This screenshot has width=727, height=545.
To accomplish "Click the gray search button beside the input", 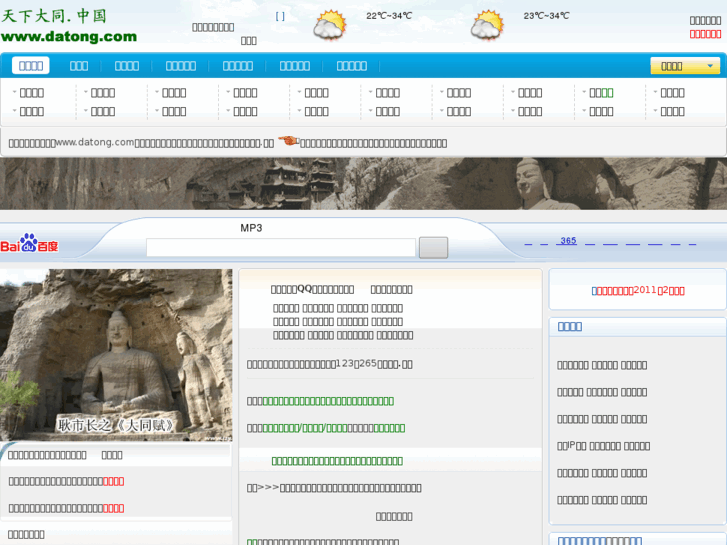I will (x=433, y=247).
